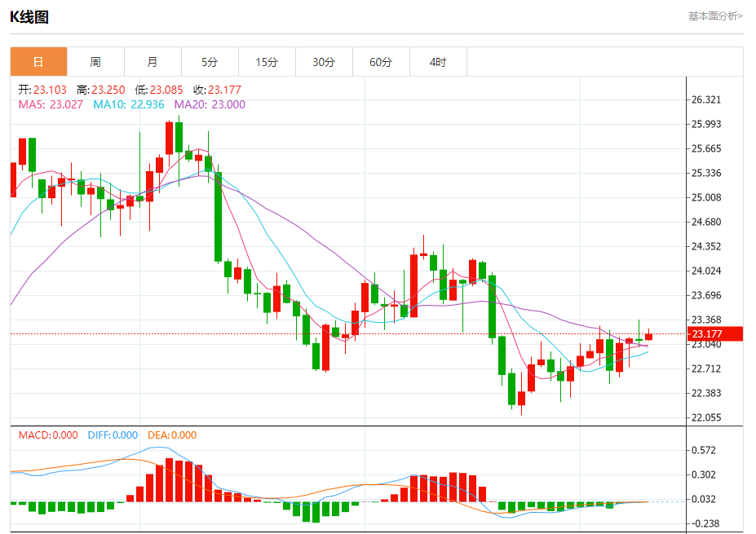This screenshot has width=756, height=534.
Task: Click the 24.680 price axis label
Action: pyautogui.click(x=706, y=223)
